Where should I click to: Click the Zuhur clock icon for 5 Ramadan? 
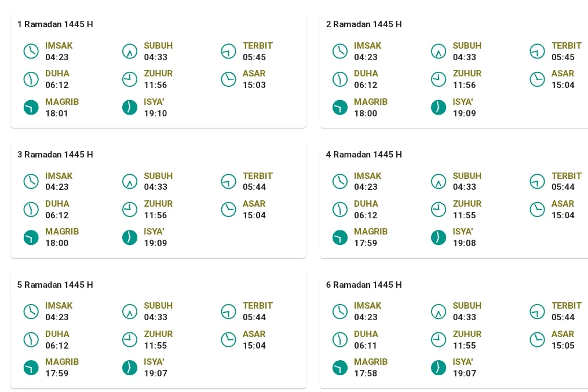tap(130, 339)
